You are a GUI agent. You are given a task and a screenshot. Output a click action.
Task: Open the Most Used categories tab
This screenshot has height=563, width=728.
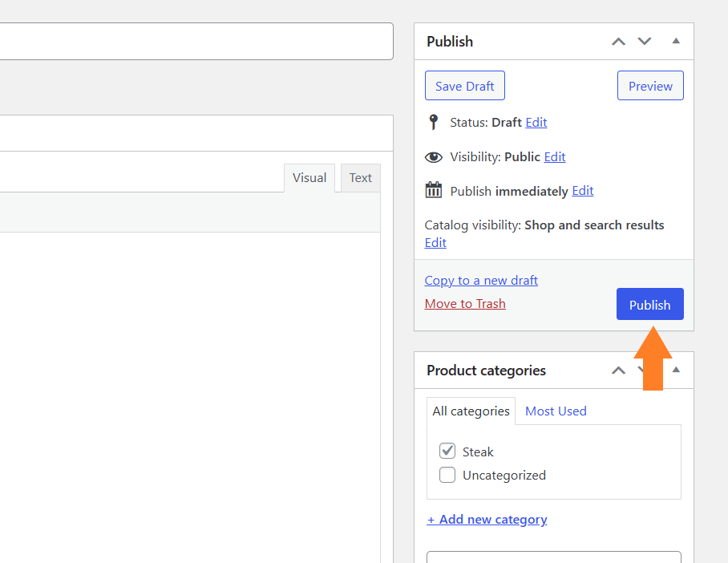556,411
